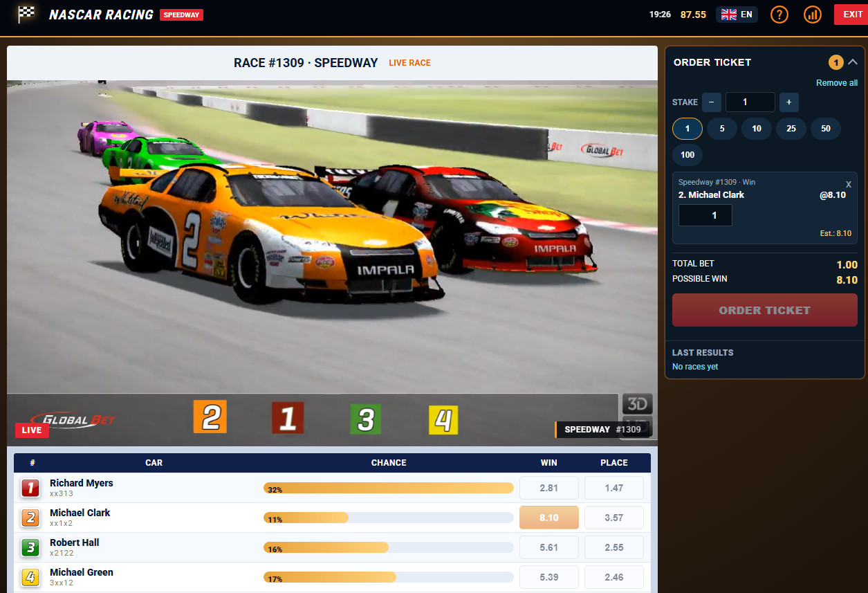Decrease stake with minus button

point(712,102)
